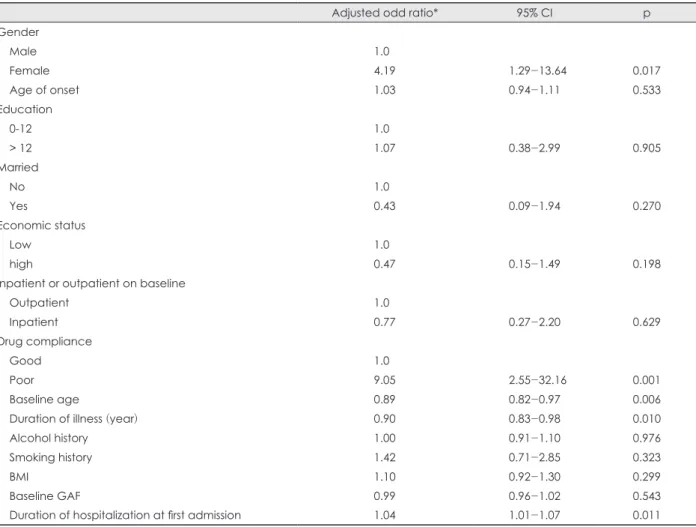Select the 'Good' compliance row label

(x=25, y=361)
